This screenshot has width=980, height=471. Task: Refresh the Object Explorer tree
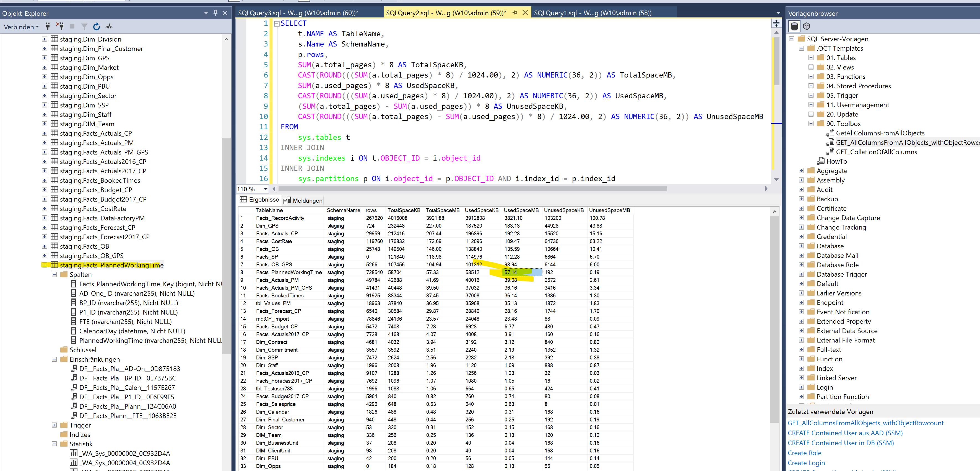point(97,26)
